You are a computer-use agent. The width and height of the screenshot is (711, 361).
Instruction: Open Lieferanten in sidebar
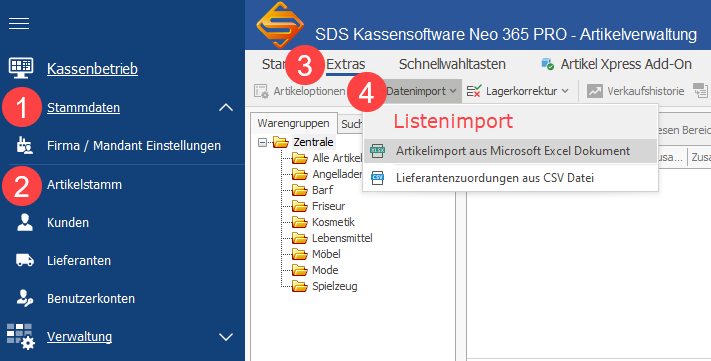(79, 261)
